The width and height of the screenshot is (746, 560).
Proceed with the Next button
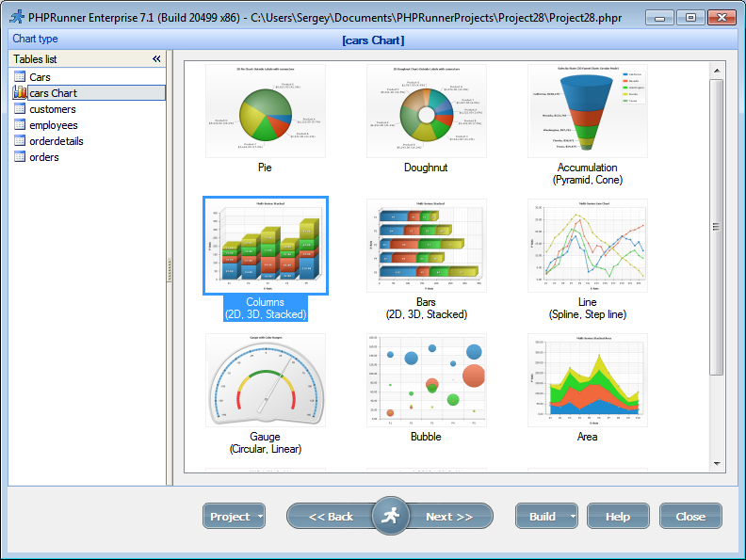[x=449, y=517]
